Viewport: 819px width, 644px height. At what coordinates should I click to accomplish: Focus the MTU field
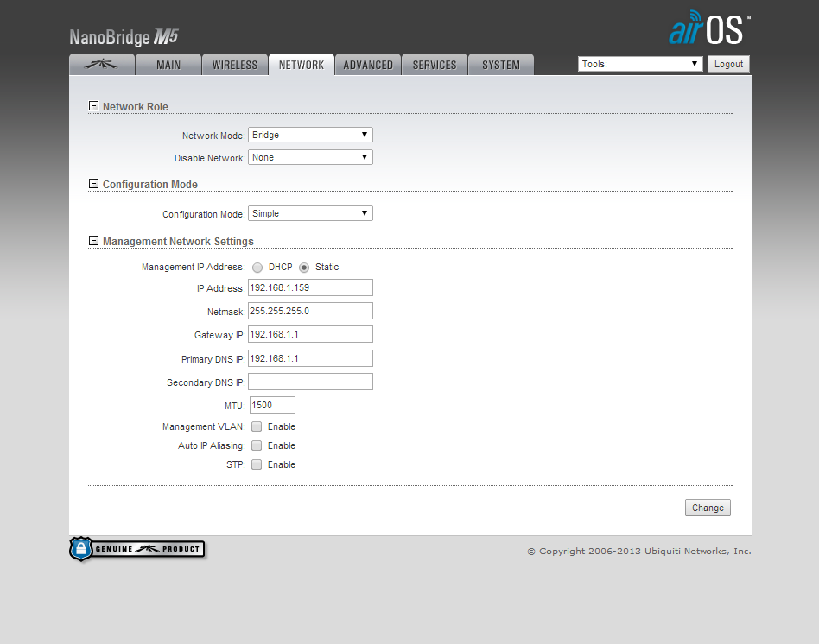coord(272,405)
